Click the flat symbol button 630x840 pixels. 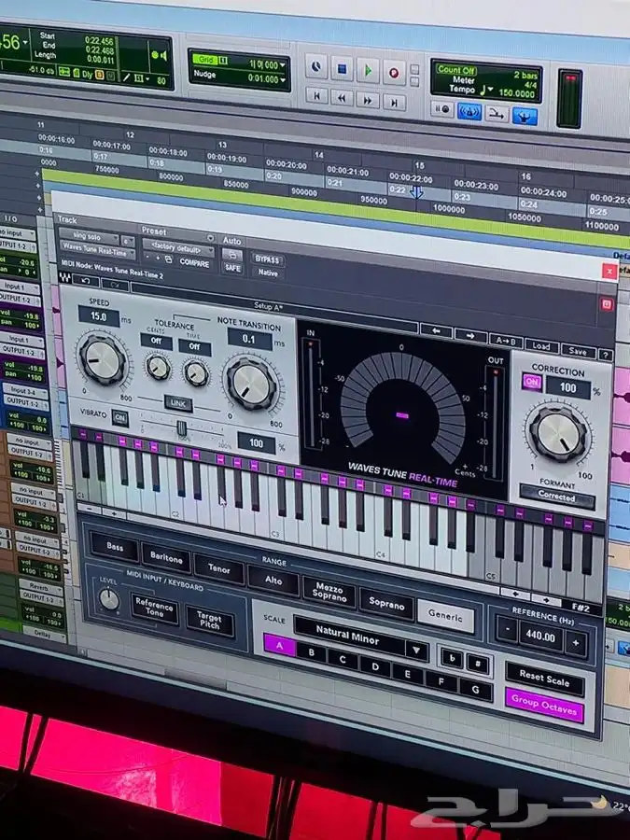tap(452, 658)
